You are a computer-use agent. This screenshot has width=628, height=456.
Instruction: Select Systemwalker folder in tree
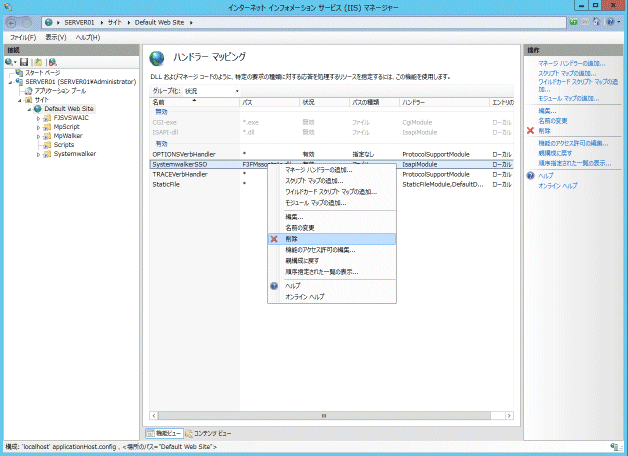(x=74, y=154)
